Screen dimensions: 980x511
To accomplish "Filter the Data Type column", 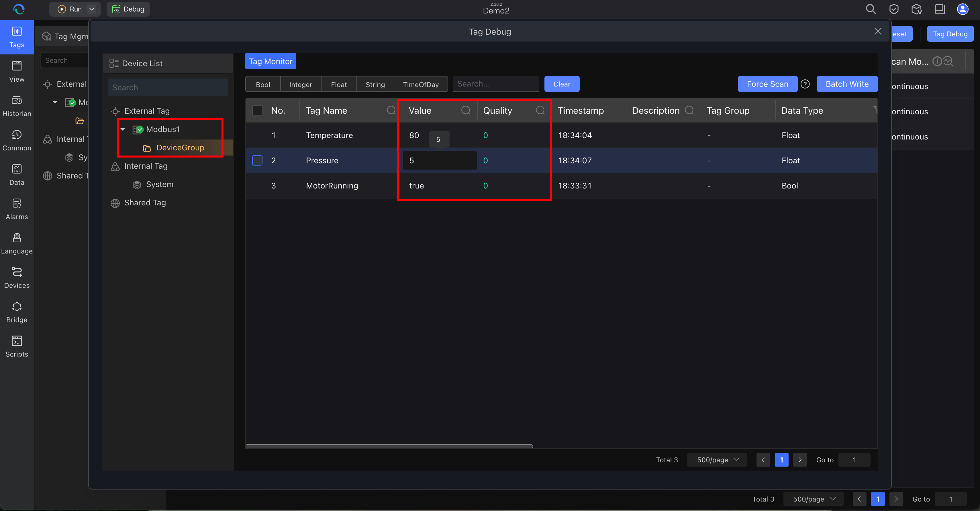I will pos(875,111).
